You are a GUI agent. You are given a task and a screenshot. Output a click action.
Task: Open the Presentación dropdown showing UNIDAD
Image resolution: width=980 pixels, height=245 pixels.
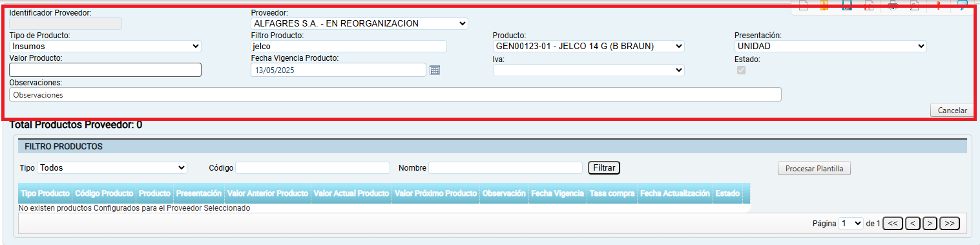831,46
